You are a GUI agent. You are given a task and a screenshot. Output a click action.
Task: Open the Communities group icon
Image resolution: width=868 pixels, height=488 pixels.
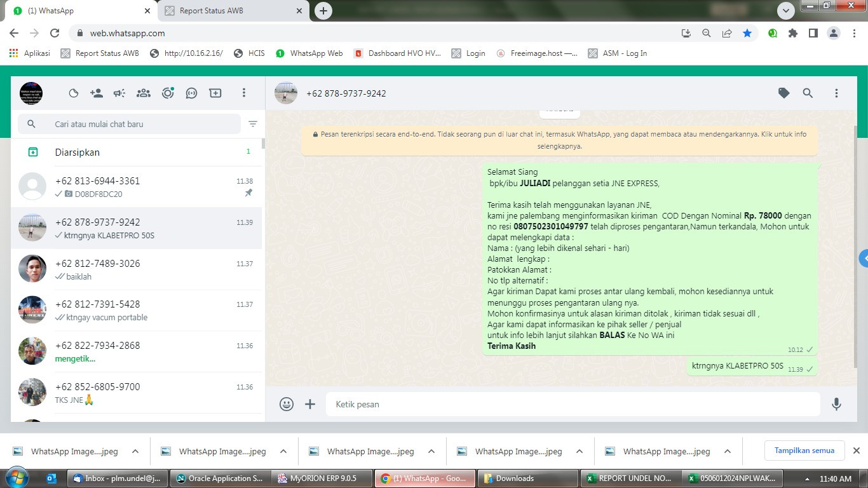point(144,93)
